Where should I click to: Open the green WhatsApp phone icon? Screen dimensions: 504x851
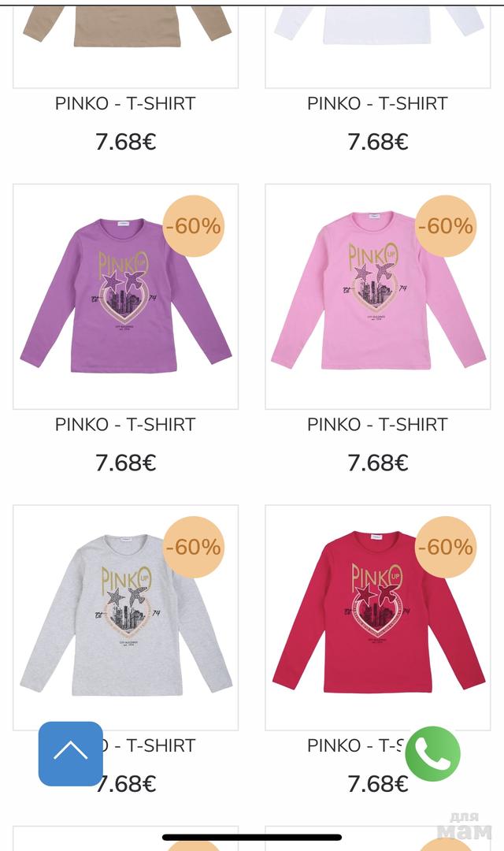pos(432,754)
